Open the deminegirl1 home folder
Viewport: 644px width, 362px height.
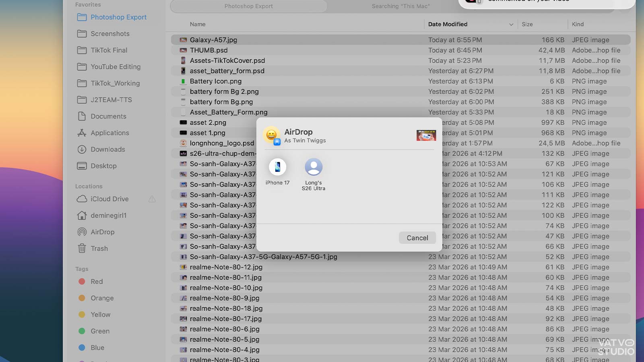pos(108,216)
